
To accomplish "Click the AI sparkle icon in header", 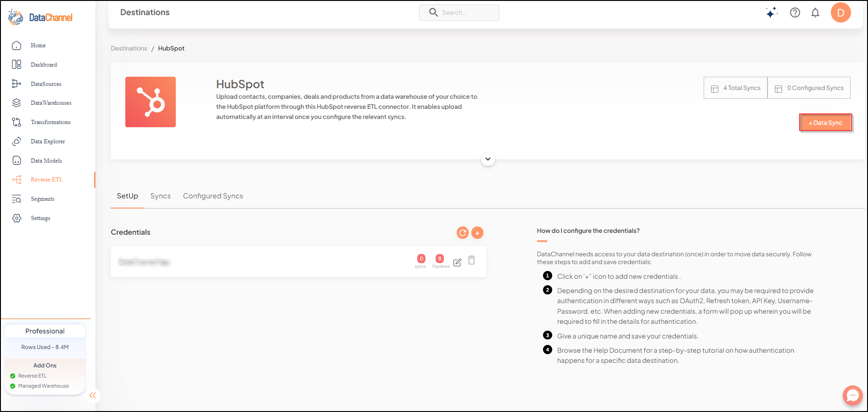I will point(772,13).
